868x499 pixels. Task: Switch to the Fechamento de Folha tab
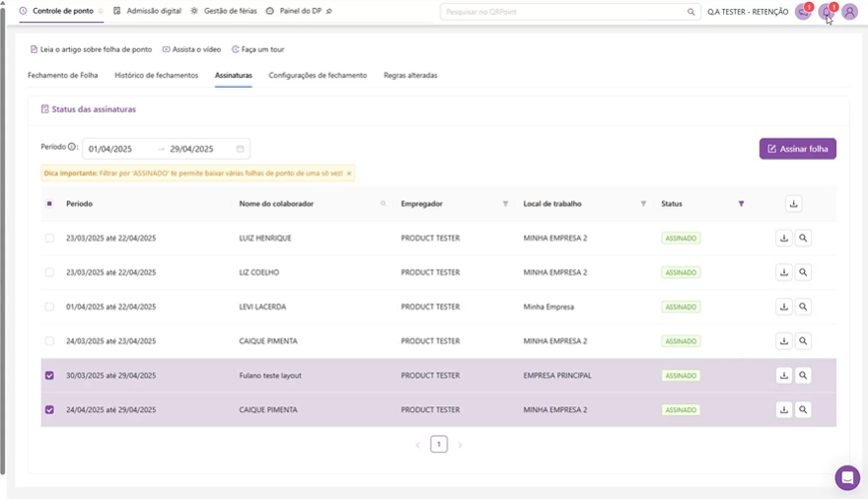click(x=62, y=75)
